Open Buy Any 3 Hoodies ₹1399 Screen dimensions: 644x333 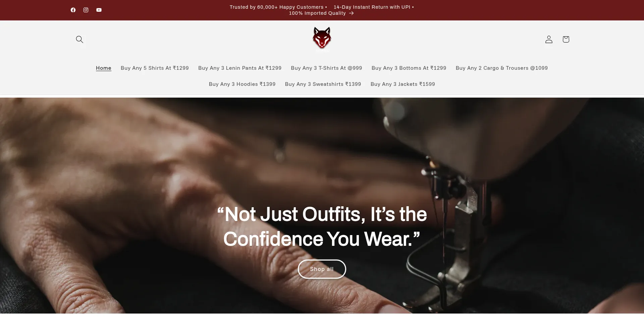pyautogui.click(x=242, y=84)
